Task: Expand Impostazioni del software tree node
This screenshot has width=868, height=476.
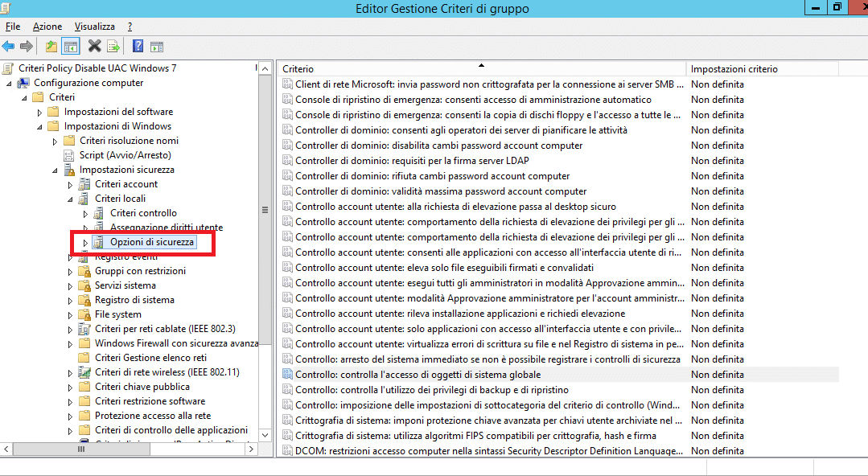Action: [x=39, y=113]
